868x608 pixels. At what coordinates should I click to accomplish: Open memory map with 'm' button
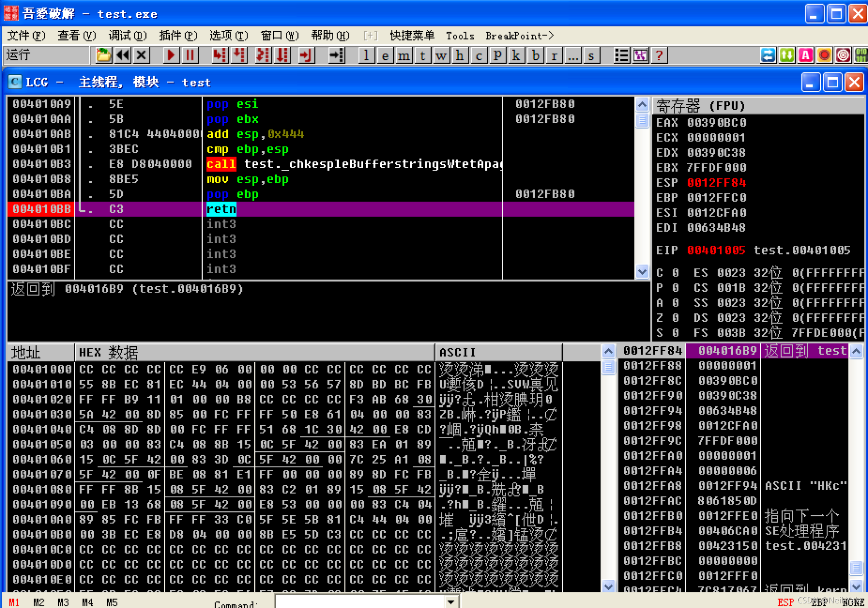(x=404, y=55)
